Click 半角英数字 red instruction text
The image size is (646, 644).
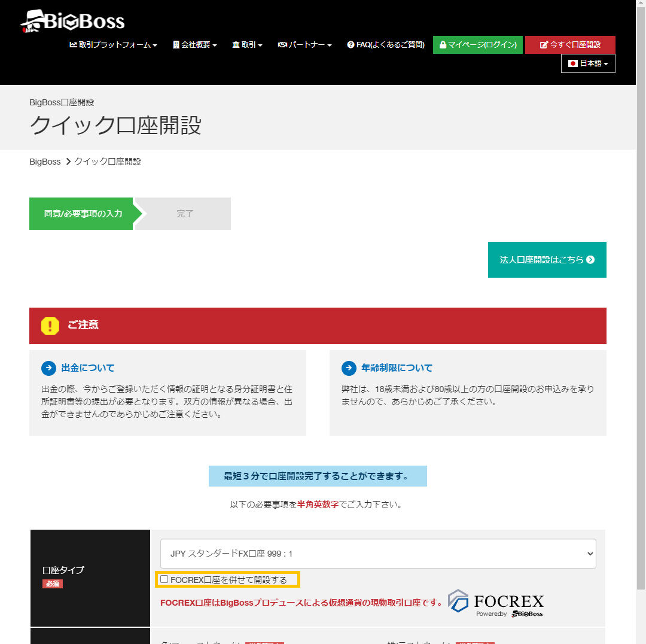318,505
